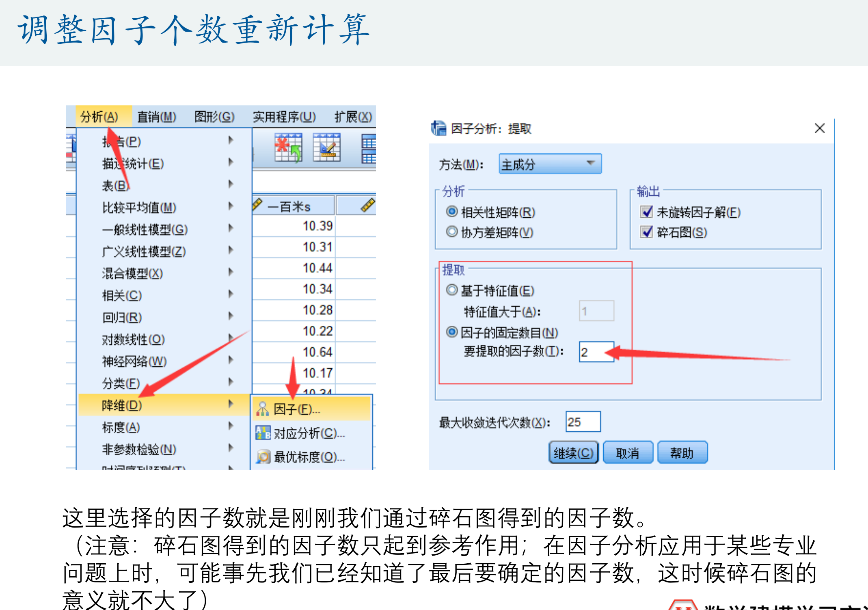Uncheck the 碎石图(S) scree plot checkbox

(646, 232)
